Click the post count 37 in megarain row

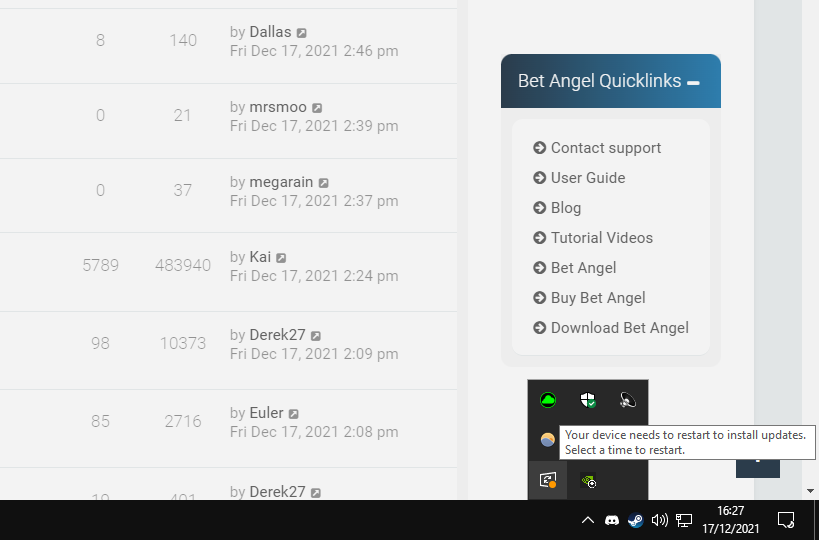tap(182, 190)
